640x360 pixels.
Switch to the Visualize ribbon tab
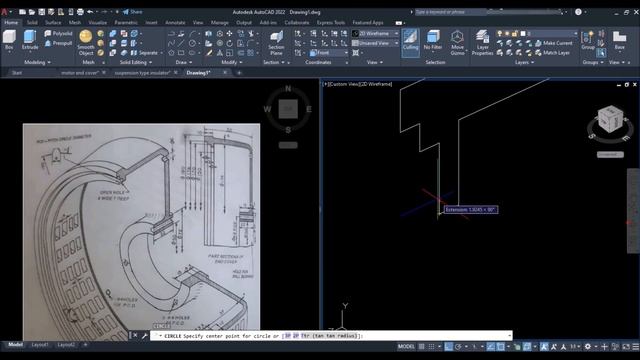pyautogui.click(x=98, y=22)
